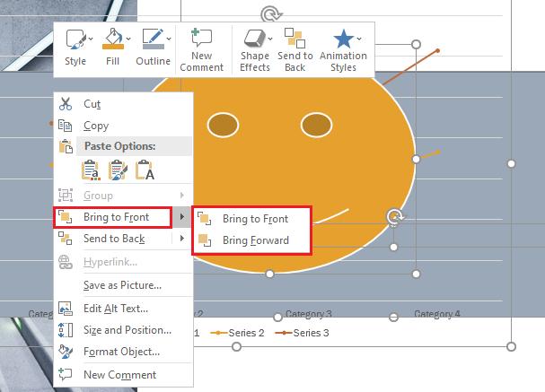Open Format Object pane
Screen dimensions: 545x392
[x=121, y=352]
